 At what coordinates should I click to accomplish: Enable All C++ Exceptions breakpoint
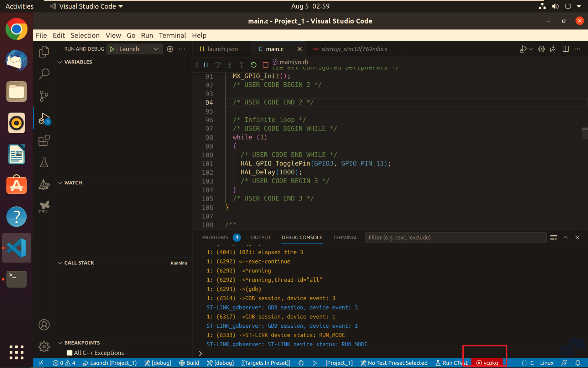pos(69,353)
